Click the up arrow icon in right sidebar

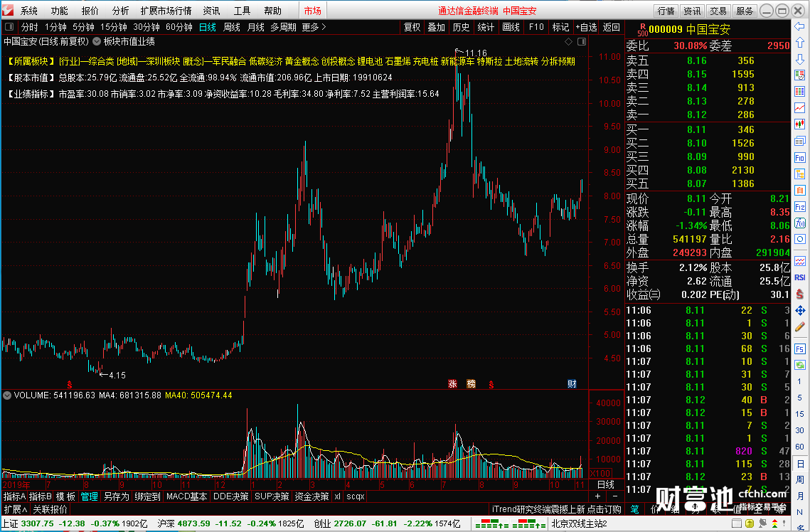pos(799,43)
